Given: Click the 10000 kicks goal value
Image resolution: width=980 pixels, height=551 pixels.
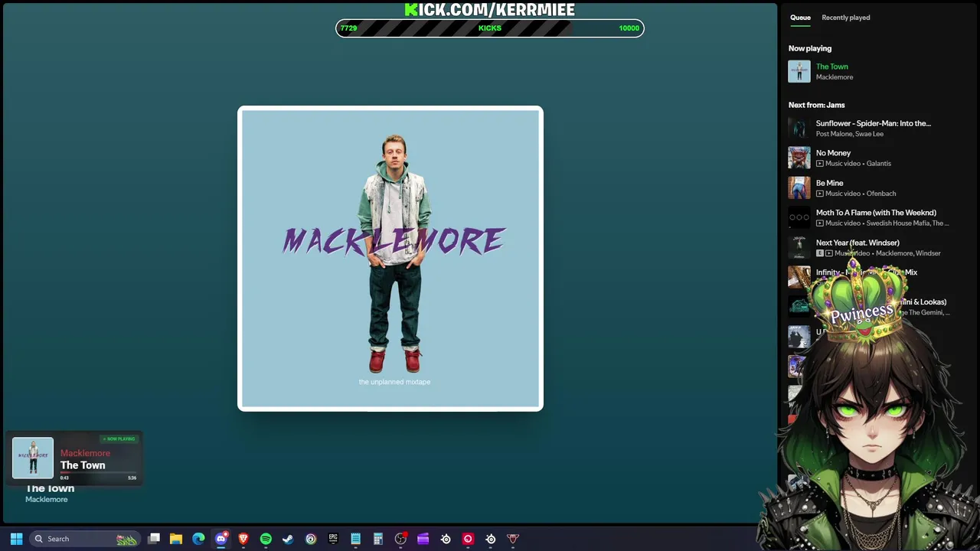Looking at the screenshot, I should 629,28.
